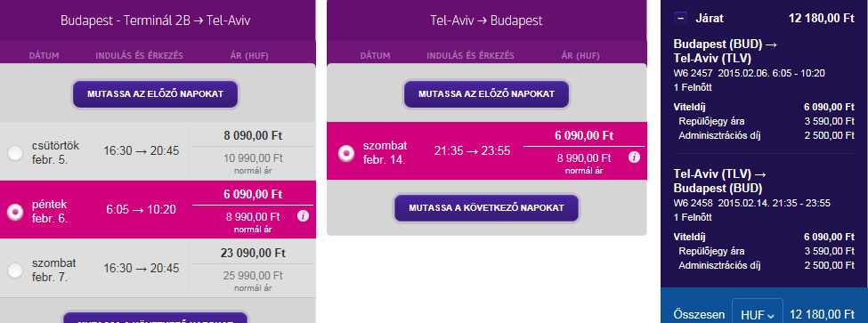The width and height of the screenshot is (868, 323).
Task: Choose the 23 090,00 Ft fare price
Action: [253, 253]
